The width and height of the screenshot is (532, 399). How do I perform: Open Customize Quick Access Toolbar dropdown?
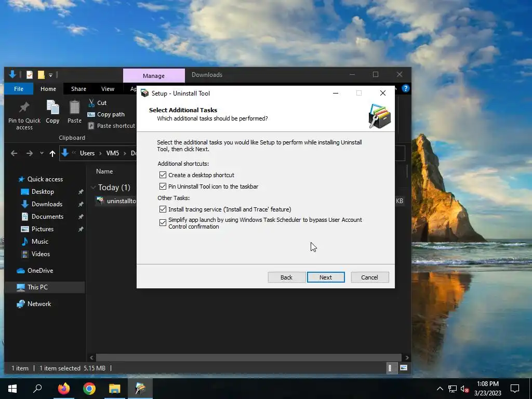click(50, 75)
